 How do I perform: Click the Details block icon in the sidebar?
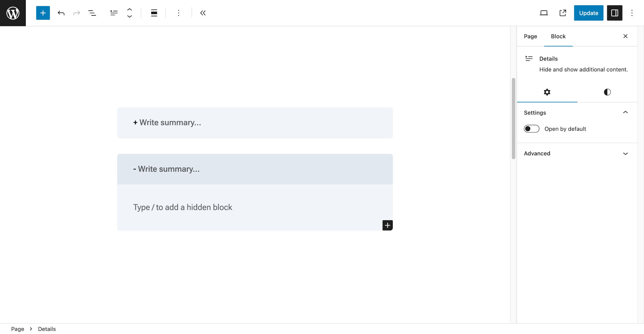[x=529, y=58]
